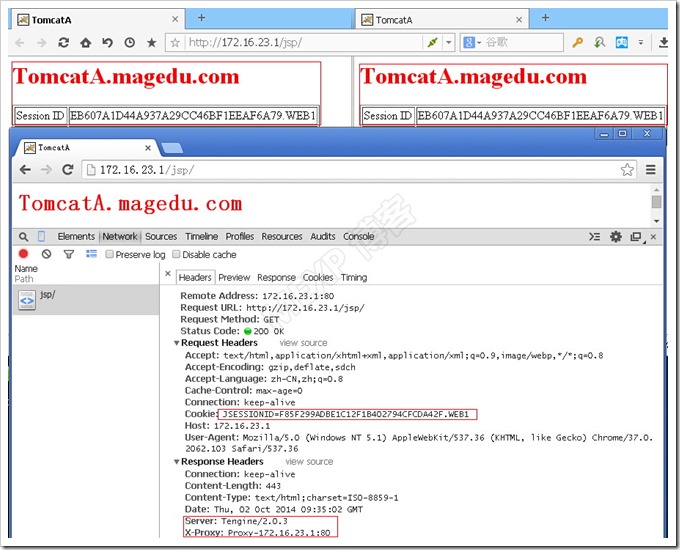Click Chrome forward arrow button
This screenshot has width=680, height=550.
[x=46, y=170]
